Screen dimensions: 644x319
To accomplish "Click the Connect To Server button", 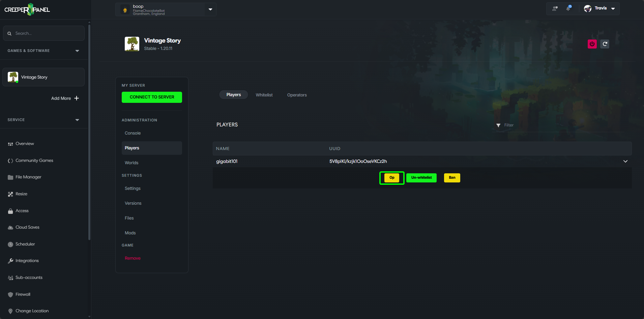I will [x=152, y=97].
